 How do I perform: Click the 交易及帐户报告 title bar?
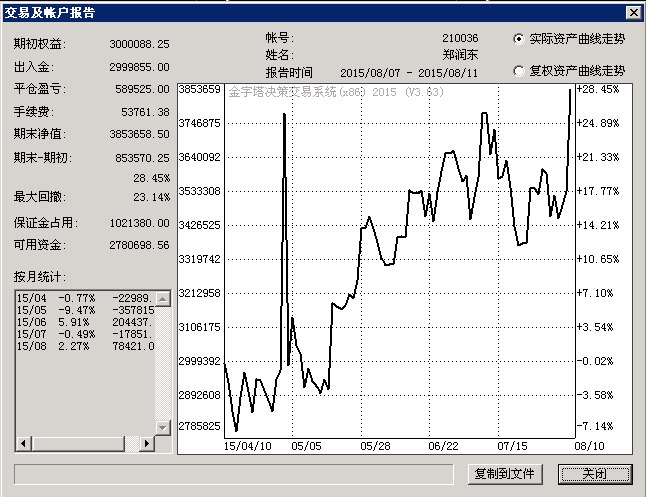click(300, 12)
